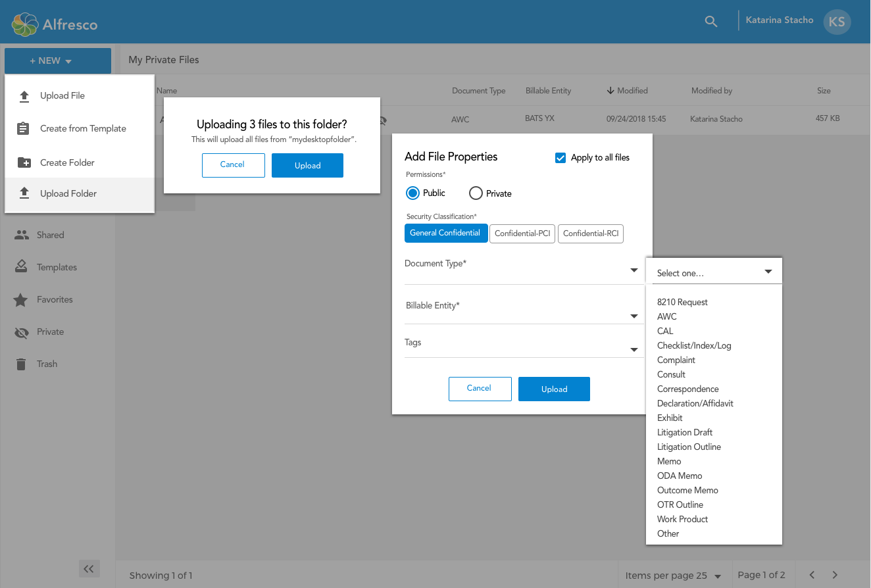Image resolution: width=871 pixels, height=588 pixels.
Task: Open the KS user avatar
Action: 836,22
